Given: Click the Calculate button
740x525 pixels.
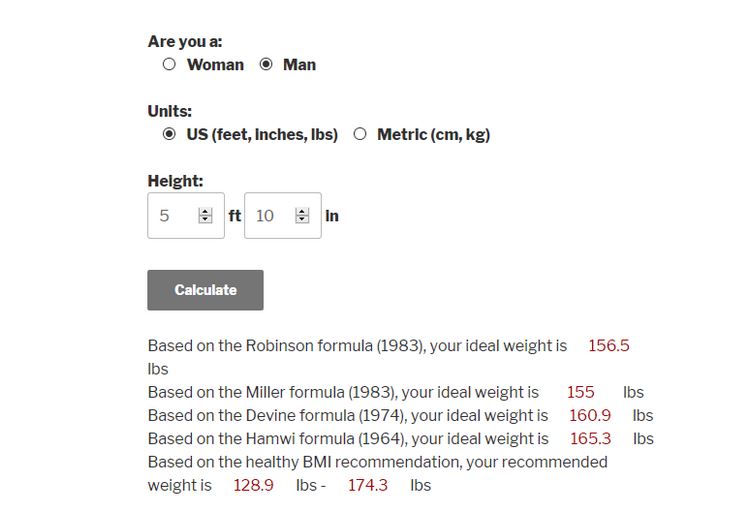Looking at the screenshot, I should [205, 290].
